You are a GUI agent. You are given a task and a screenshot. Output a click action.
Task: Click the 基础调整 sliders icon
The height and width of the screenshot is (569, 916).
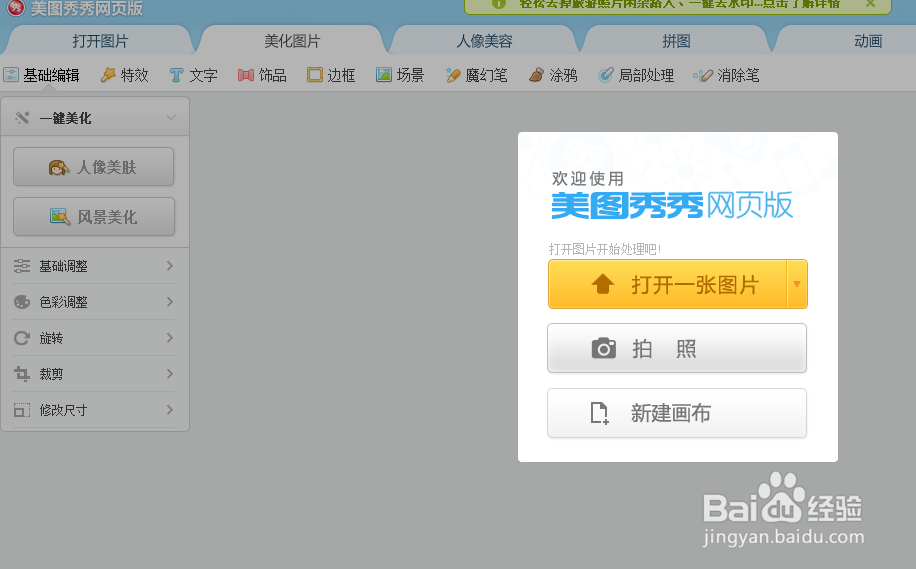pos(22,266)
